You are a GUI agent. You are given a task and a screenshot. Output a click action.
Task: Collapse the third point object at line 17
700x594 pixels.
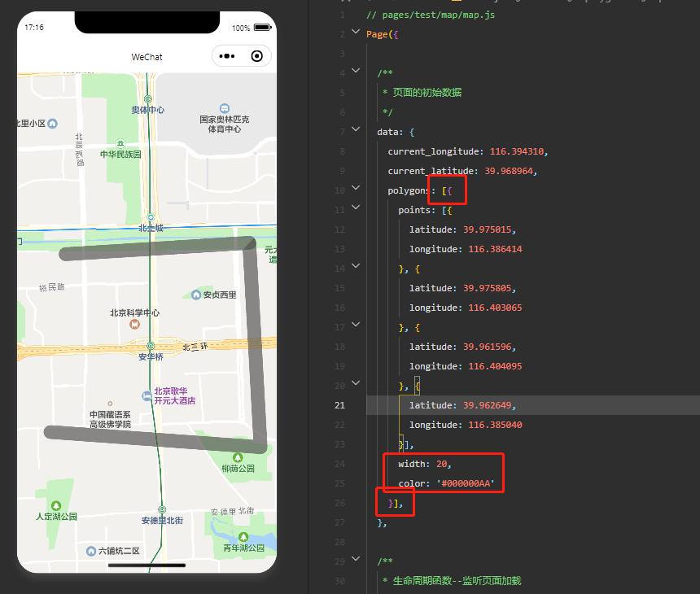356,324
